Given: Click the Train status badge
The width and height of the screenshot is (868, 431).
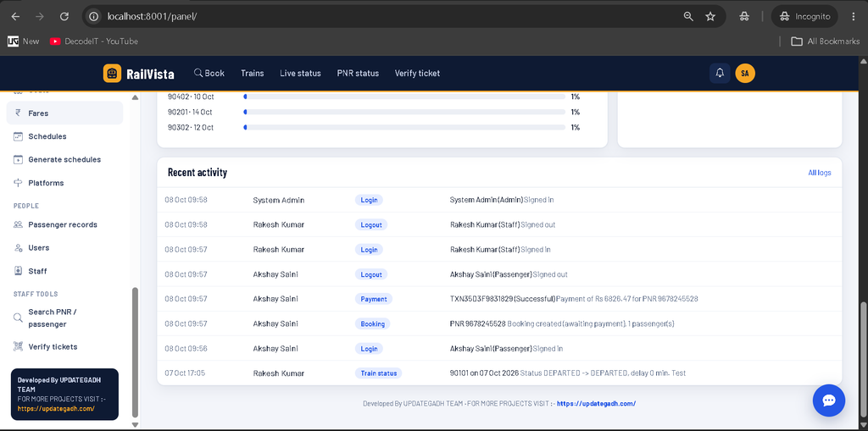Looking at the screenshot, I should [x=379, y=373].
